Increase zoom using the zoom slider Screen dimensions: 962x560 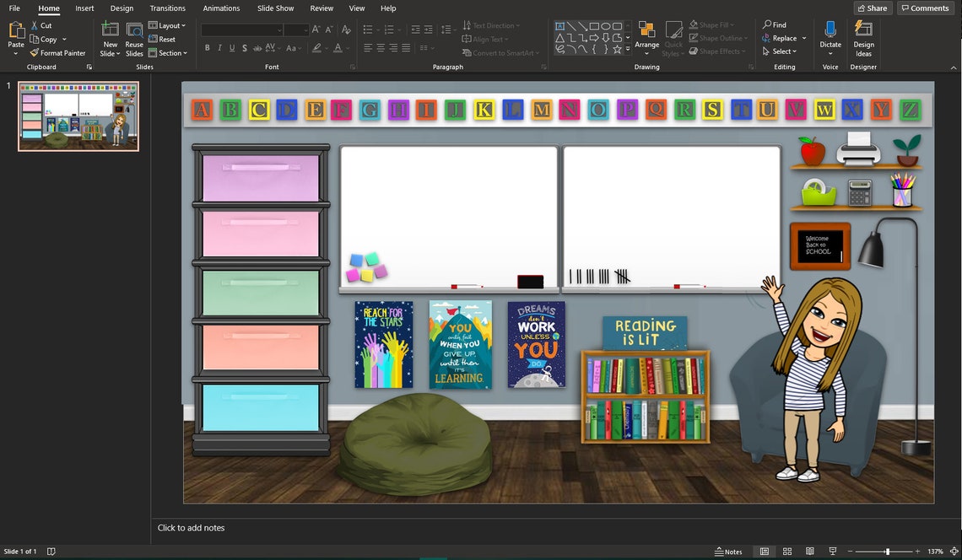(916, 551)
